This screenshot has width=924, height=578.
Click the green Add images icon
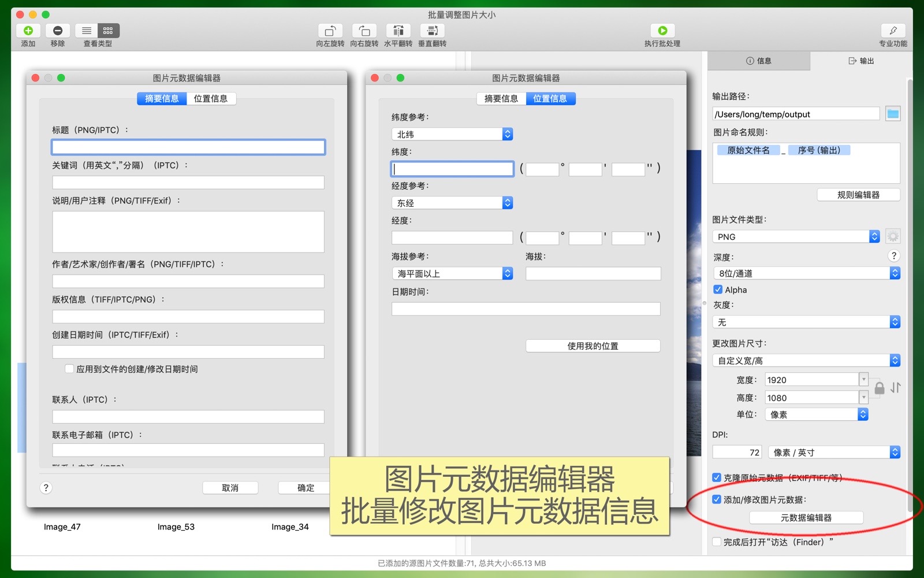pyautogui.click(x=28, y=31)
